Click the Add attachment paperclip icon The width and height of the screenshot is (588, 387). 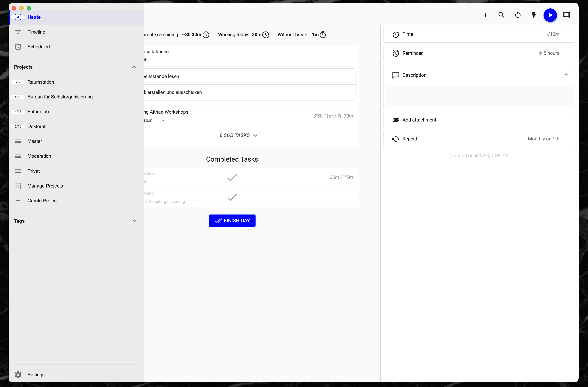396,120
